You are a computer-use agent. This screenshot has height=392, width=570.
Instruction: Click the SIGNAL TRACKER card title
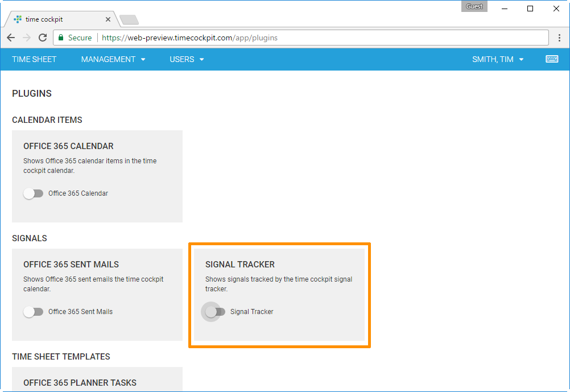pos(240,265)
